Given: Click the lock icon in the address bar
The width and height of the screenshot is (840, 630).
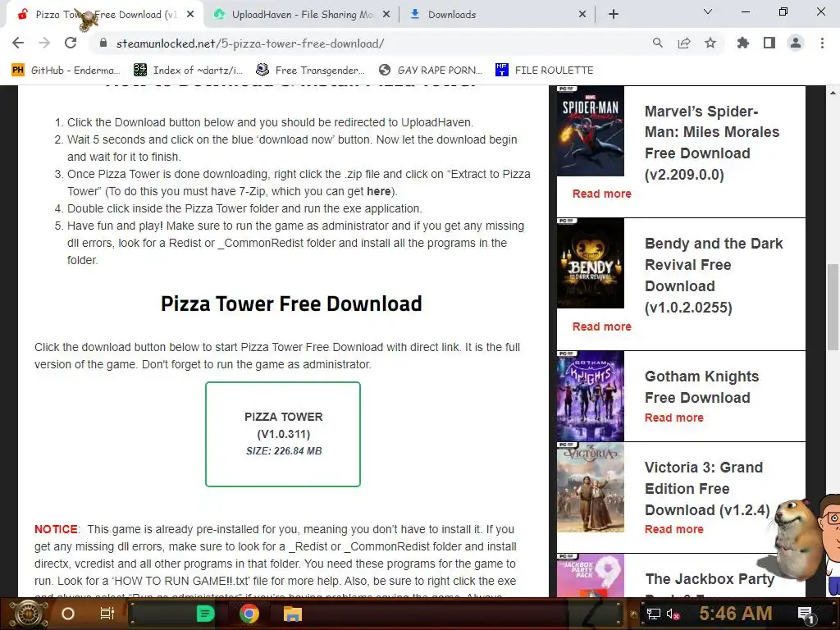Looking at the screenshot, I should pos(103,43).
